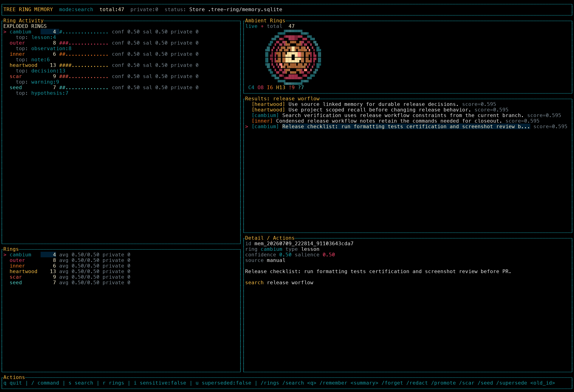Open result 'Condensed release workflow notes'

(395, 121)
